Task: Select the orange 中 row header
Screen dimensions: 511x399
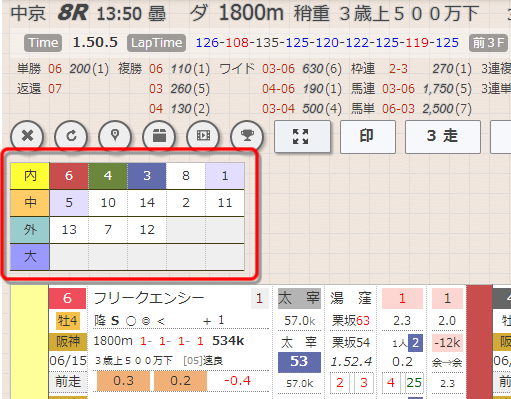Action: tap(30, 203)
